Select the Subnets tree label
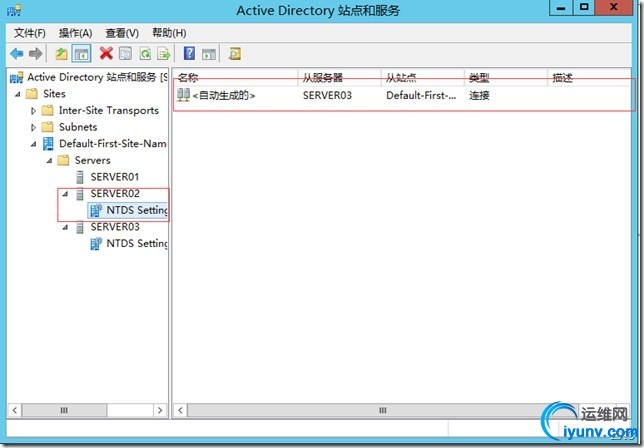Screen dimensions: 644x448 (x=78, y=127)
